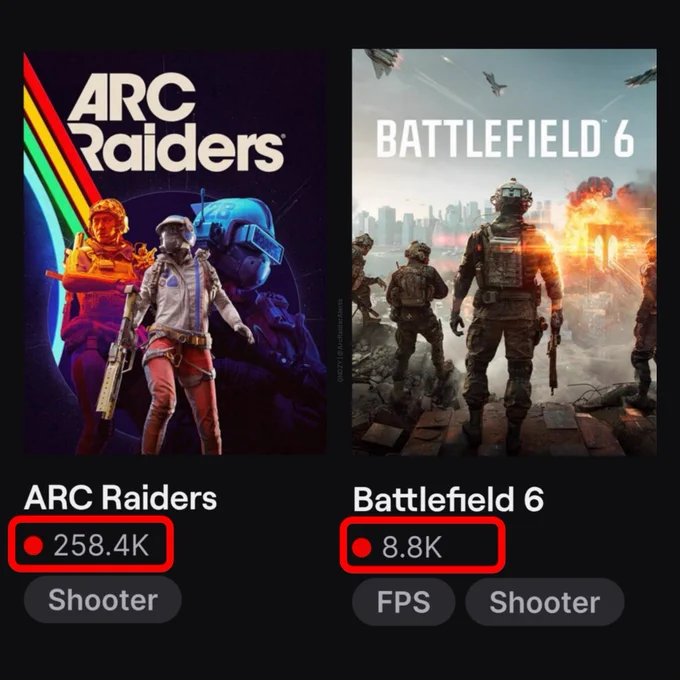Select the Shooter tag under ARC Raiders
This screenshot has height=680, width=680.
103,600
